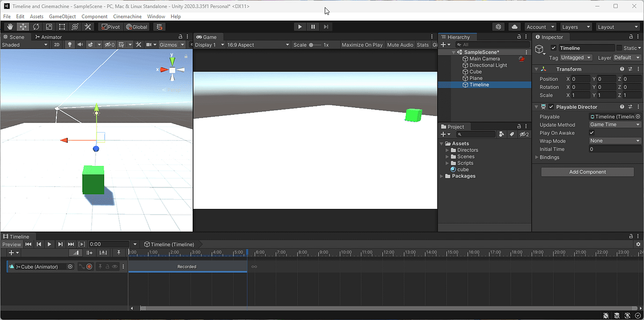Click the add track plus icon in Timeline
The height and width of the screenshot is (320, 644).
11,252
